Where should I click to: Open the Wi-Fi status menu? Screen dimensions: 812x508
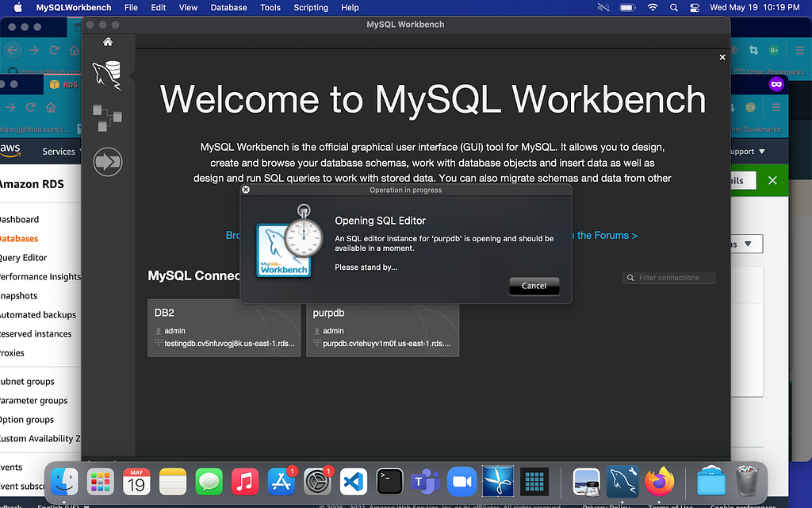[653, 7]
